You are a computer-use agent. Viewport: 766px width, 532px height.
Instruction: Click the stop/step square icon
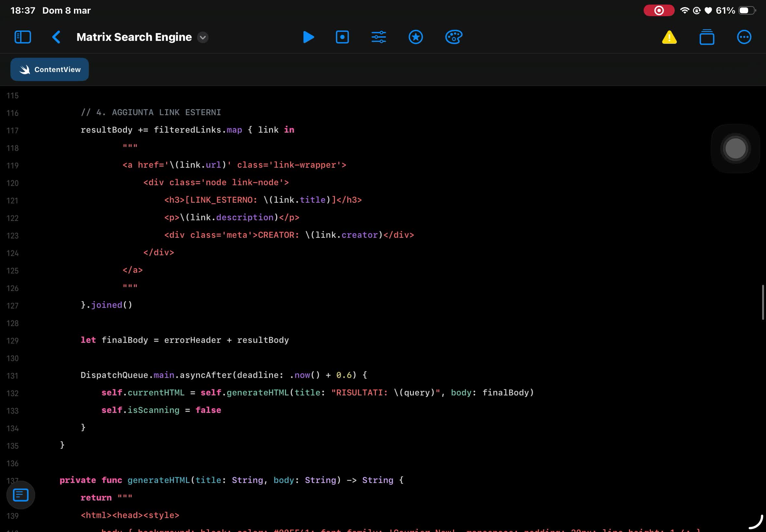click(342, 37)
